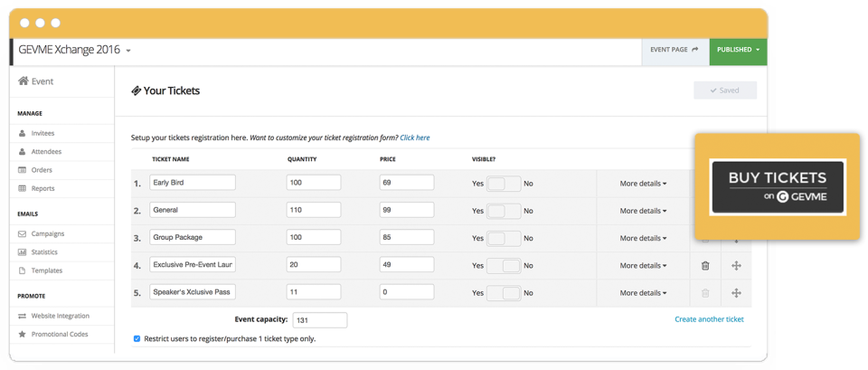The image size is (868, 370).
Task: Go to Orders in the sidebar
Action: click(42, 170)
